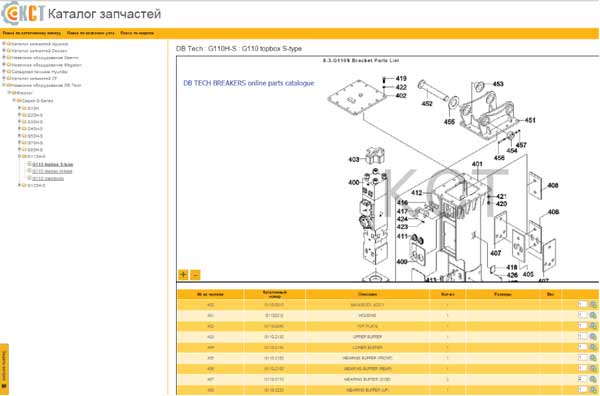Add first table row part 400 to cart
The height and width of the screenshot is (396, 600).
click(x=593, y=305)
